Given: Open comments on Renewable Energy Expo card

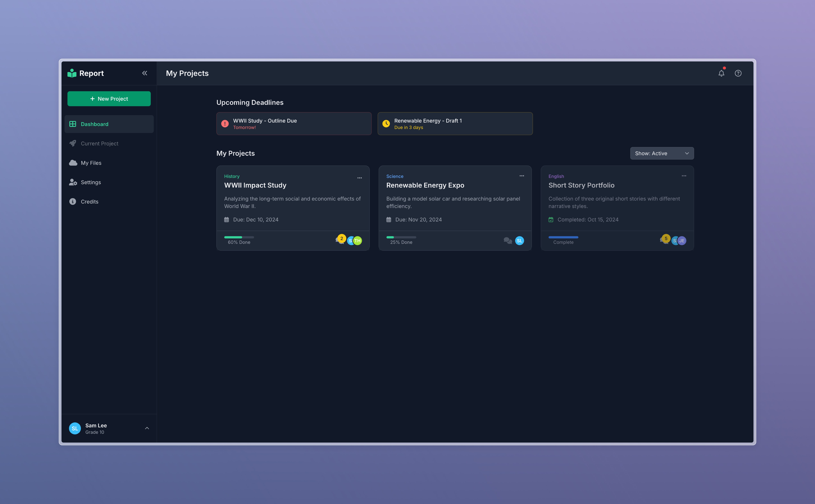Looking at the screenshot, I should pos(507,241).
